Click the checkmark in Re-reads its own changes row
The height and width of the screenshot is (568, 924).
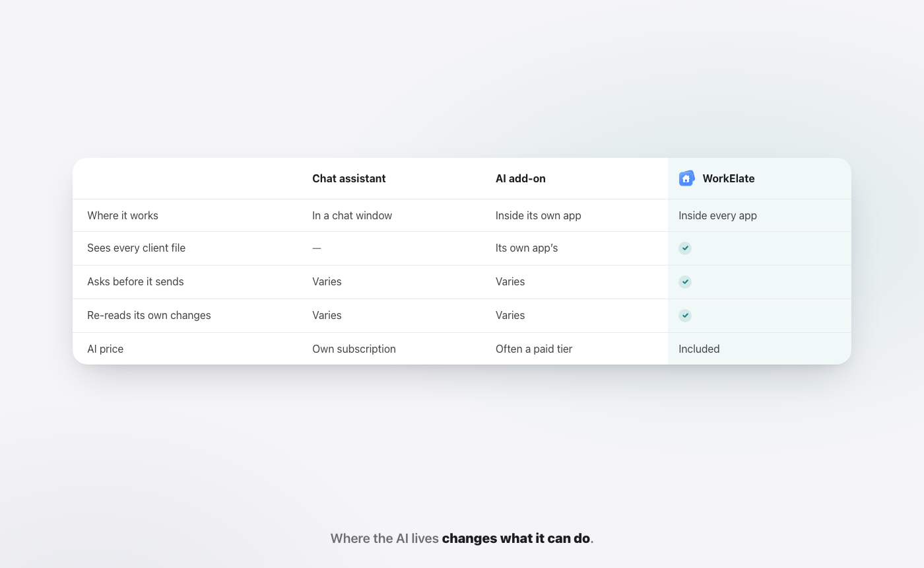point(685,316)
